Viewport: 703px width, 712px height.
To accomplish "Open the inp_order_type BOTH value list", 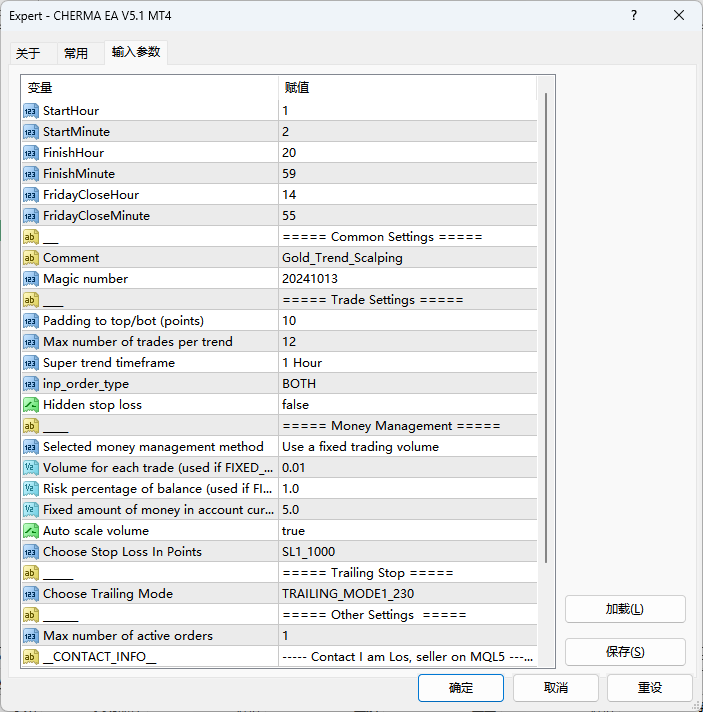I will 407,384.
